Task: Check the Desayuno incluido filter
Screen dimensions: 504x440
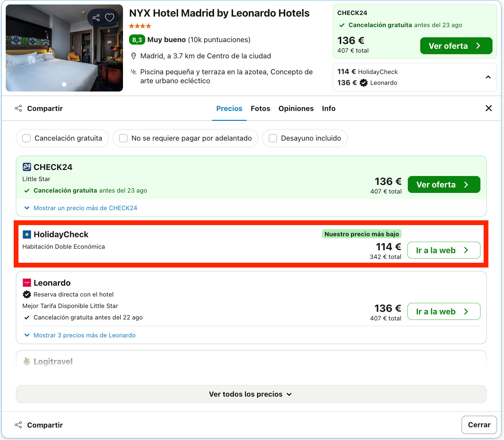Action: point(273,138)
